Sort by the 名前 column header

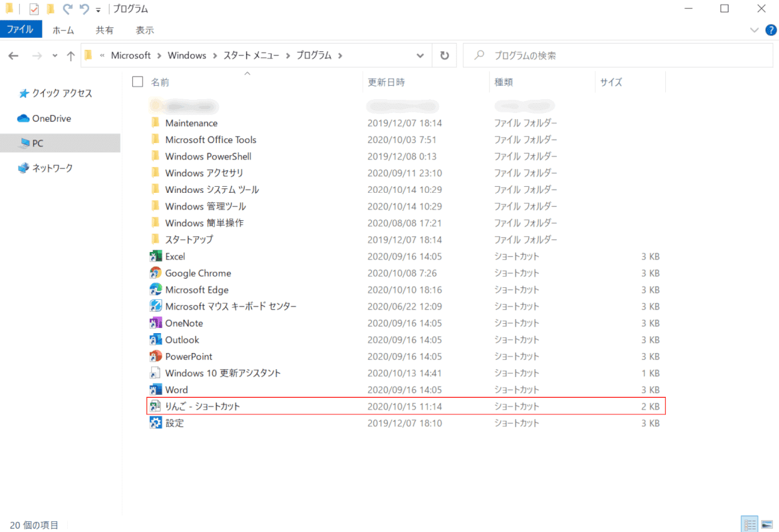coord(160,82)
